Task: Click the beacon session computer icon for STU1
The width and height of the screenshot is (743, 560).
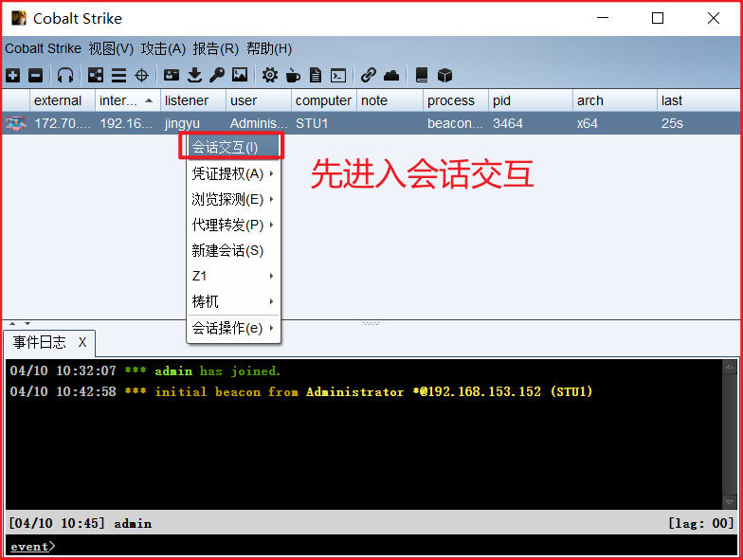Action: point(15,123)
